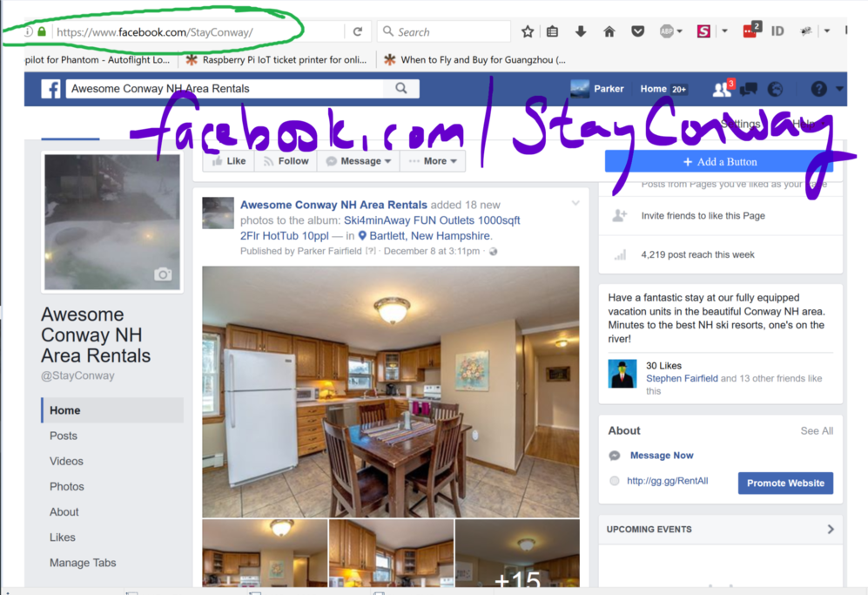Click the '30 Likes' avatar picture
Image resolution: width=868 pixels, height=595 pixels.
[622, 374]
